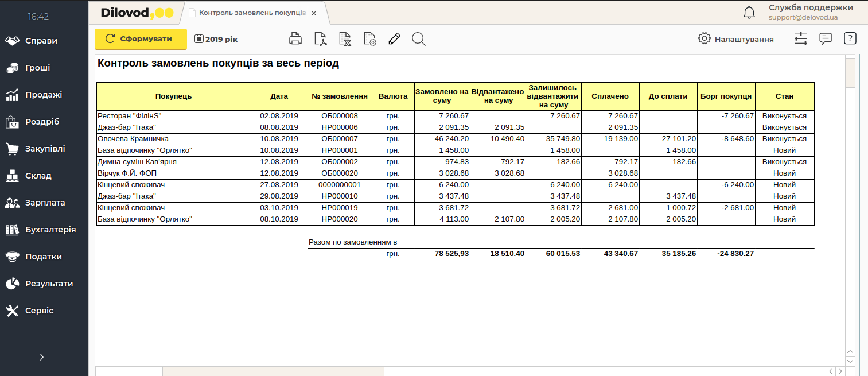Image resolution: width=868 pixels, height=376 pixels.
Task: Select the Борг покупця column header
Action: coord(726,96)
